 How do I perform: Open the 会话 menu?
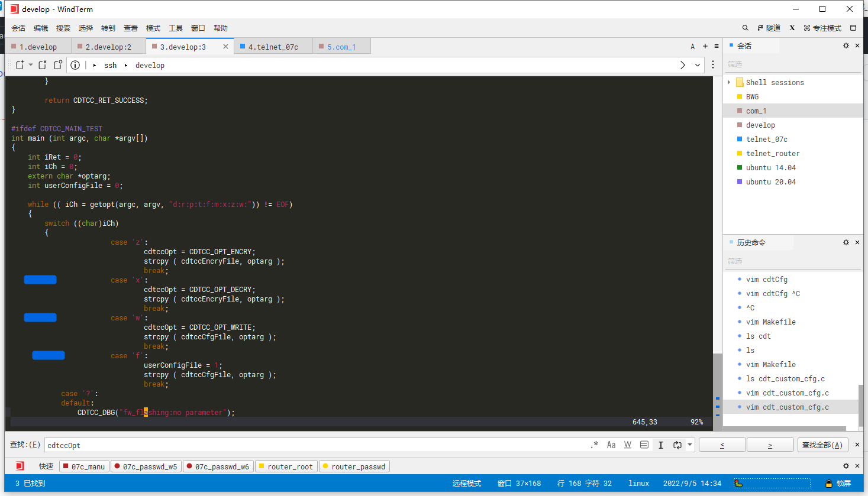(x=18, y=28)
